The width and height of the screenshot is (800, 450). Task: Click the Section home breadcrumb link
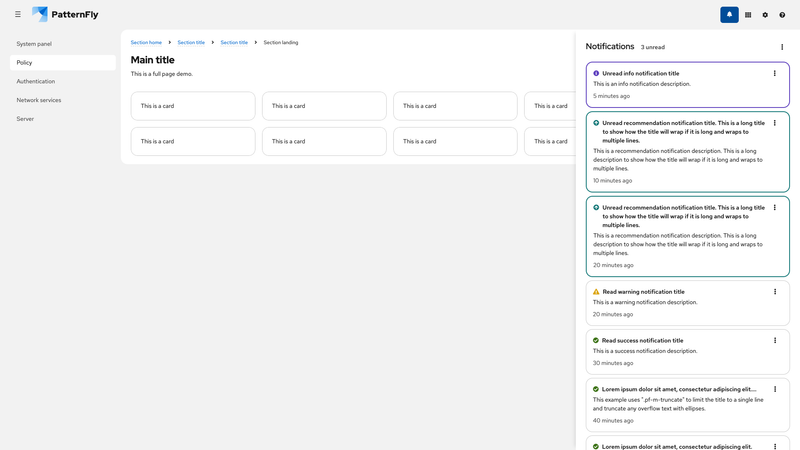pos(146,43)
